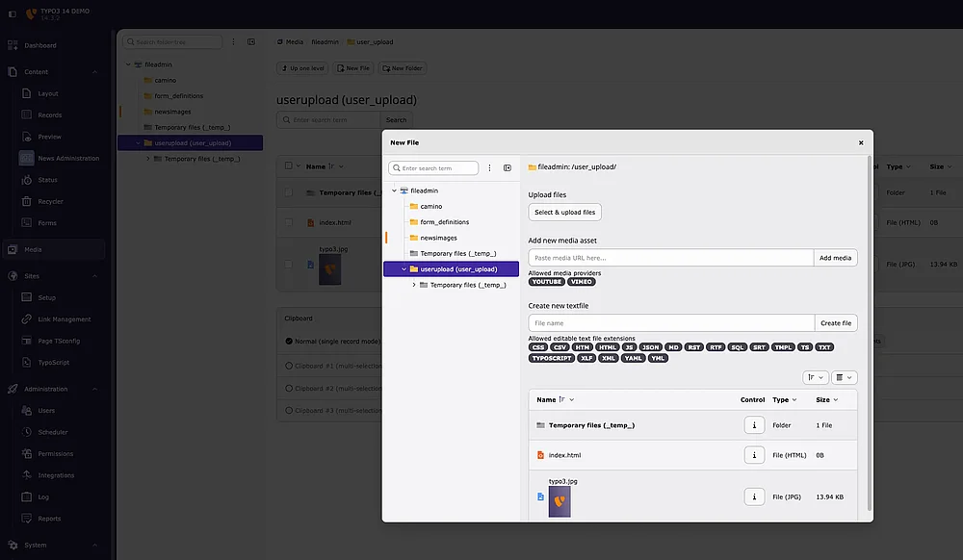Select camino folder in dialog tree
963x560 pixels.
[x=430, y=207]
